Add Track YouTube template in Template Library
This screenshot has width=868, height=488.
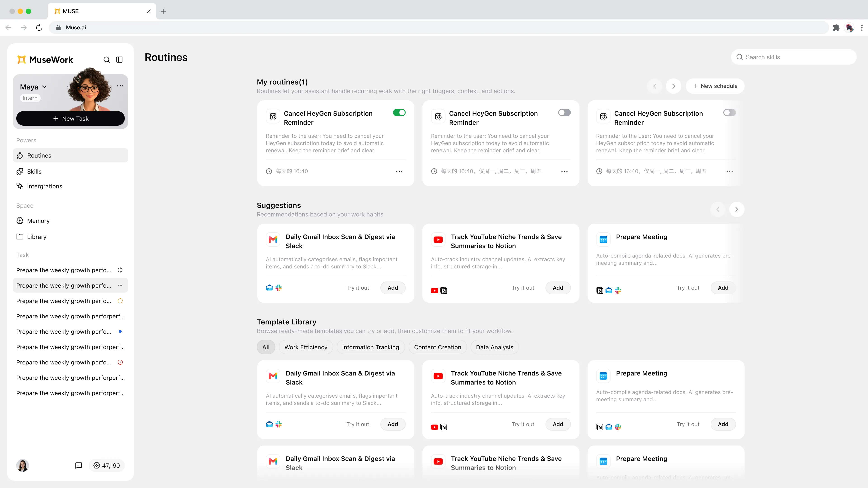coord(558,424)
